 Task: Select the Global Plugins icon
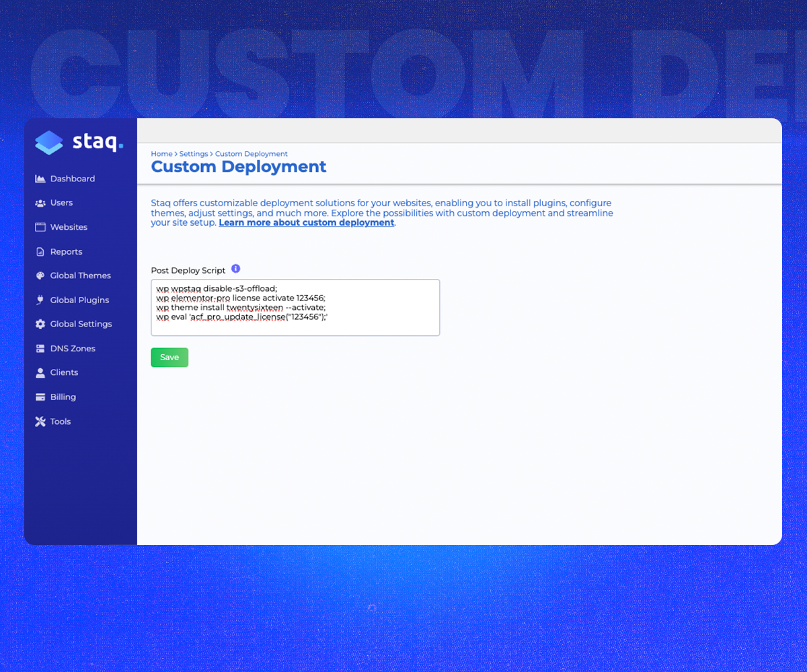tap(40, 300)
